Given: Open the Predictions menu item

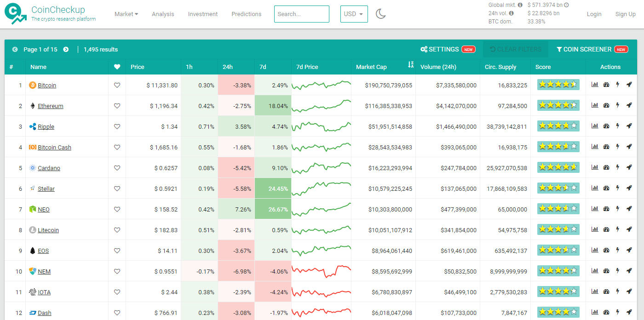Looking at the screenshot, I should pos(247,14).
